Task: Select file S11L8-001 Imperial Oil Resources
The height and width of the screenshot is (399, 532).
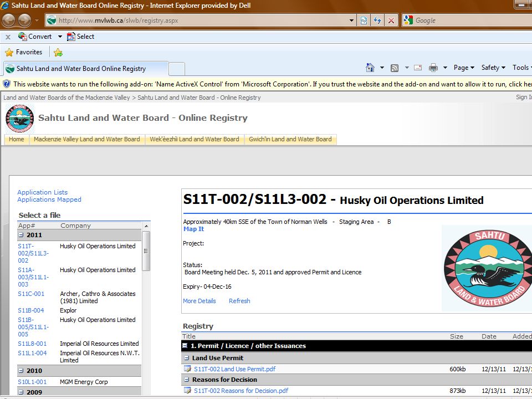Action: click(x=32, y=344)
